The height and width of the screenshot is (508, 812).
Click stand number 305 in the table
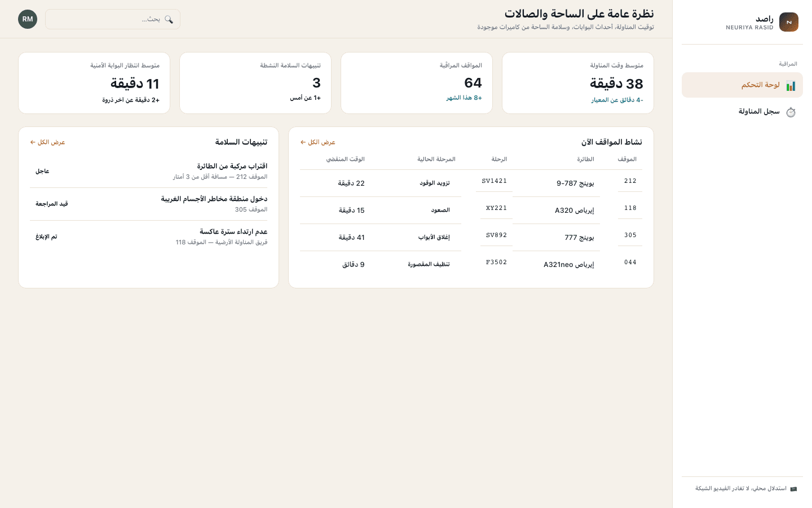630,235
